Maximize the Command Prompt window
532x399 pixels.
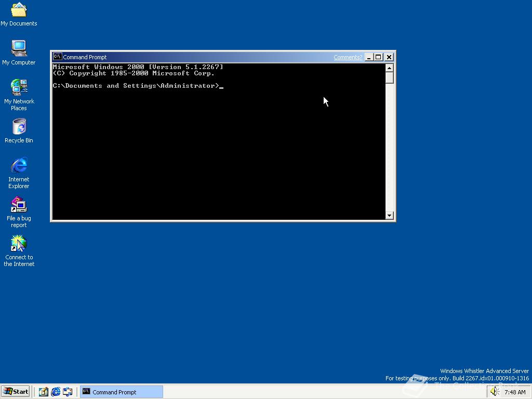[x=378, y=57]
